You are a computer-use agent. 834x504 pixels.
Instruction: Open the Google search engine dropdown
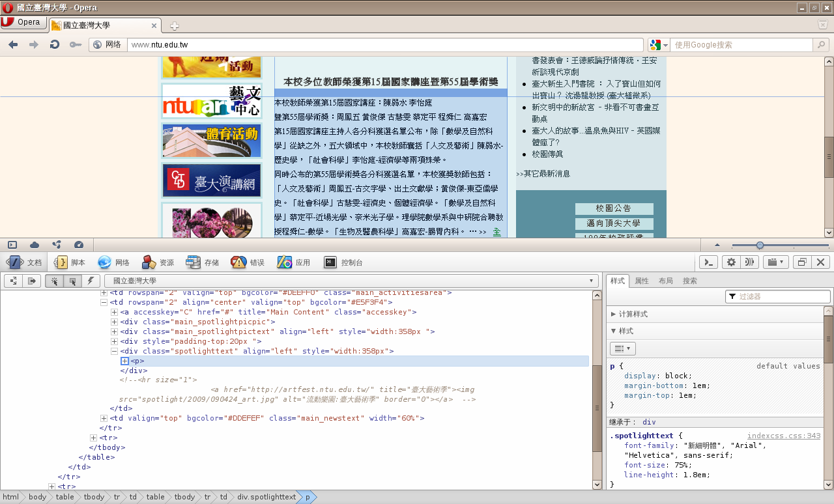[659, 45]
